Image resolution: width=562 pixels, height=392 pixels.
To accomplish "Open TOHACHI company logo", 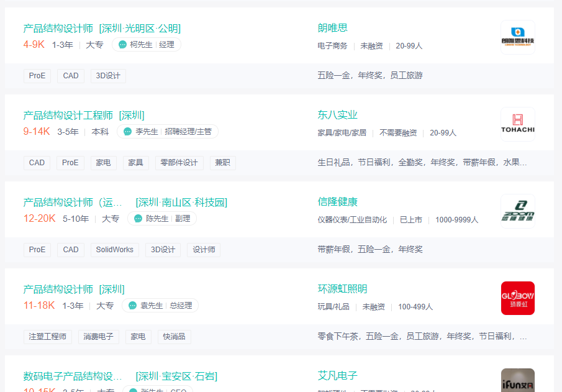I will click(x=517, y=124).
